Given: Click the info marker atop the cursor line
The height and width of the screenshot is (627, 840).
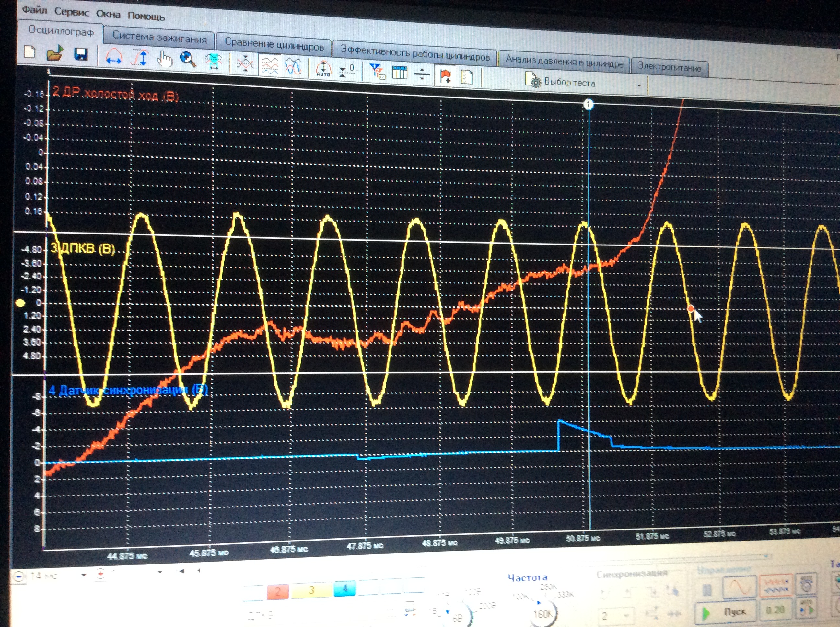Looking at the screenshot, I should pyautogui.click(x=588, y=104).
